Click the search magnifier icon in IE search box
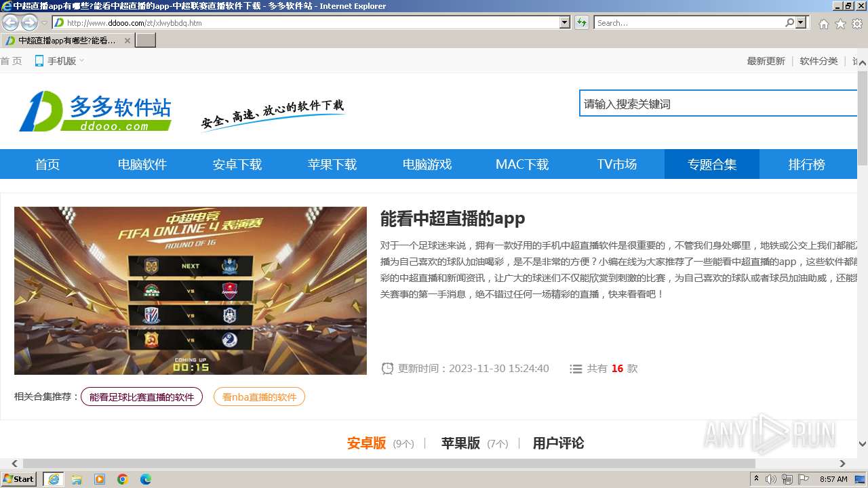Image resolution: width=868 pixels, height=488 pixels. 789,22
